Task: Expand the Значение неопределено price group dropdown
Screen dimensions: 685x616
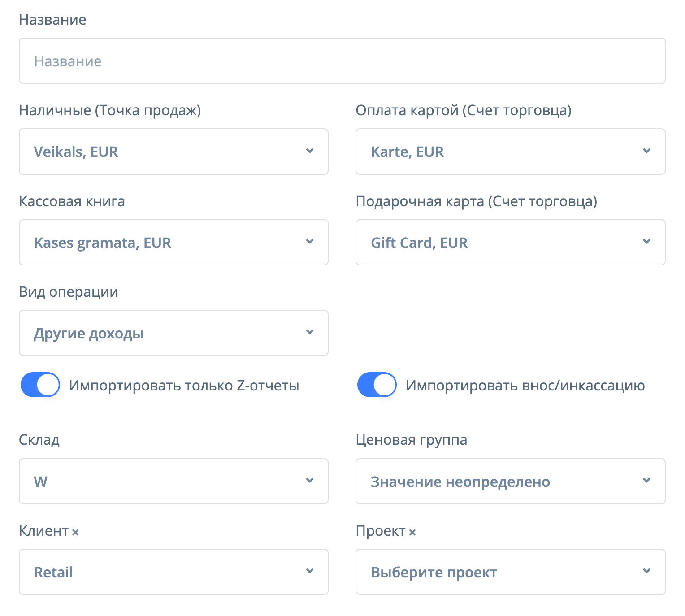Action: pos(510,481)
